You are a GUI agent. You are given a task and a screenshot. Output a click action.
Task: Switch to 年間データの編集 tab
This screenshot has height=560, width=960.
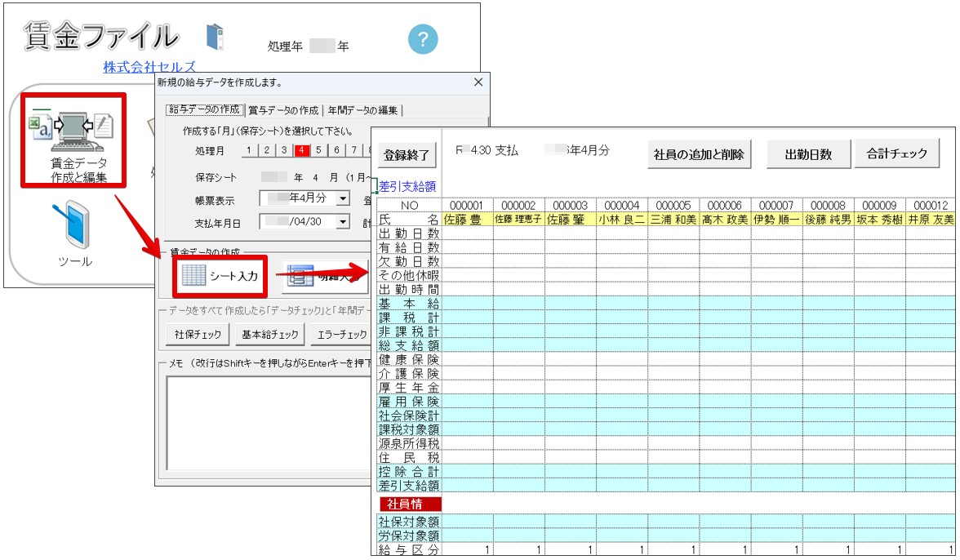point(362,110)
